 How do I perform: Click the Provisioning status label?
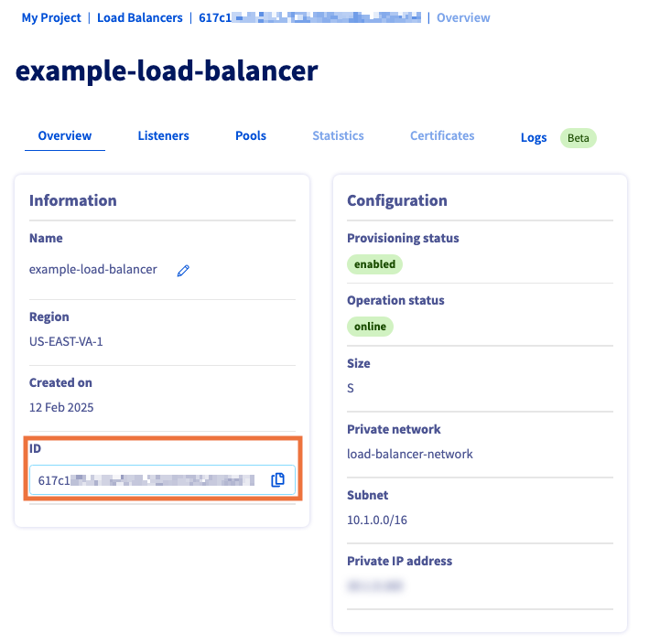(x=403, y=238)
